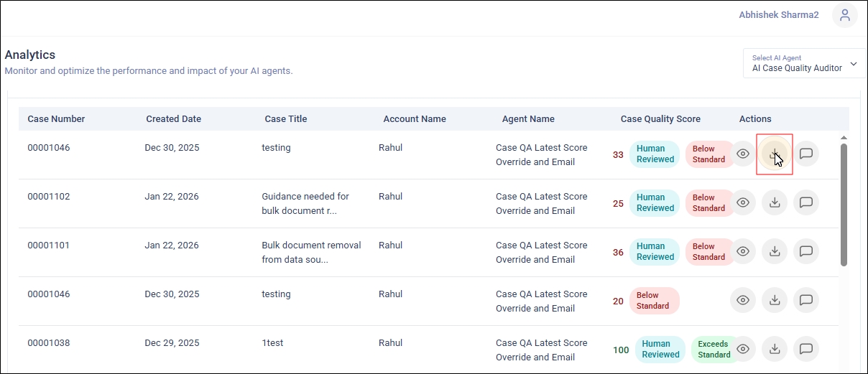View case 00001038 using the eye icon
This screenshot has width=868, height=374.
click(743, 349)
